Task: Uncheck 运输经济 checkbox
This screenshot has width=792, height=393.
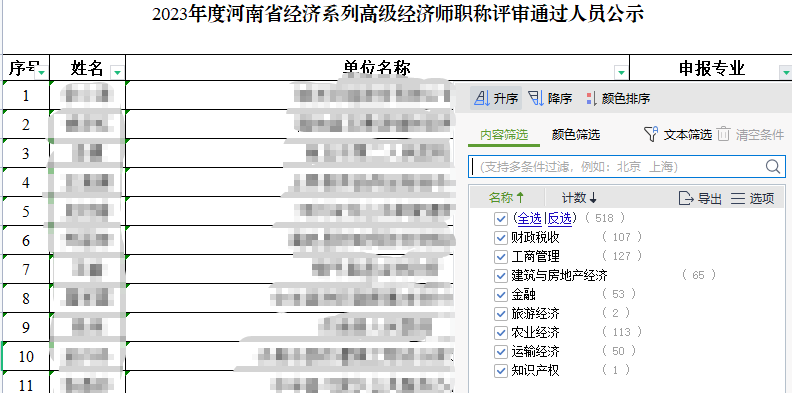Action: click(501, 352)
